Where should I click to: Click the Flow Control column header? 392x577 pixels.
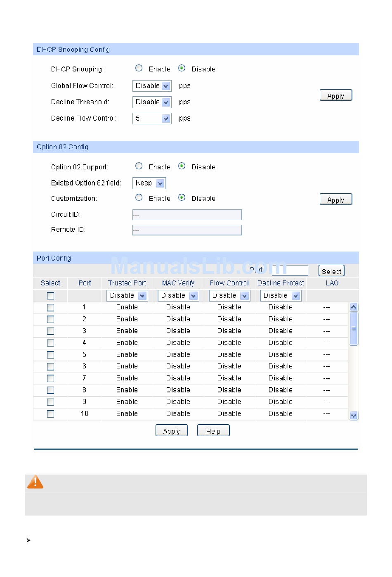pyautogui.click(x=229, y=283)
